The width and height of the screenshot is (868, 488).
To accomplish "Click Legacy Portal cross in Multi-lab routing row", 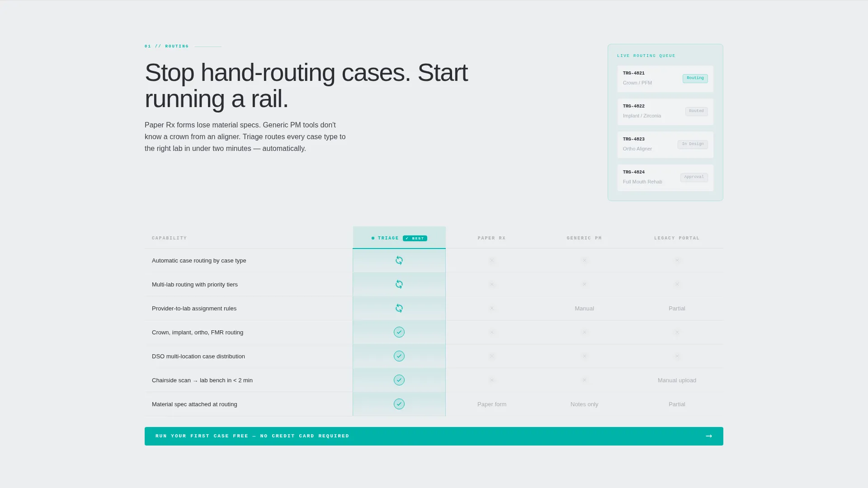I will pyautogui.click(x=677, y=284).
